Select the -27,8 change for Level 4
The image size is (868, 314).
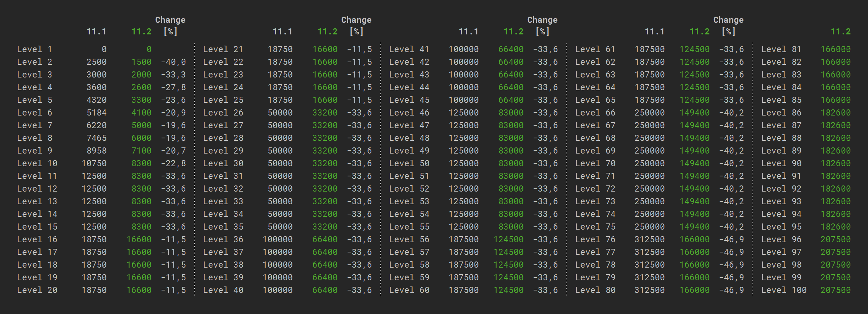pos(173,87)
